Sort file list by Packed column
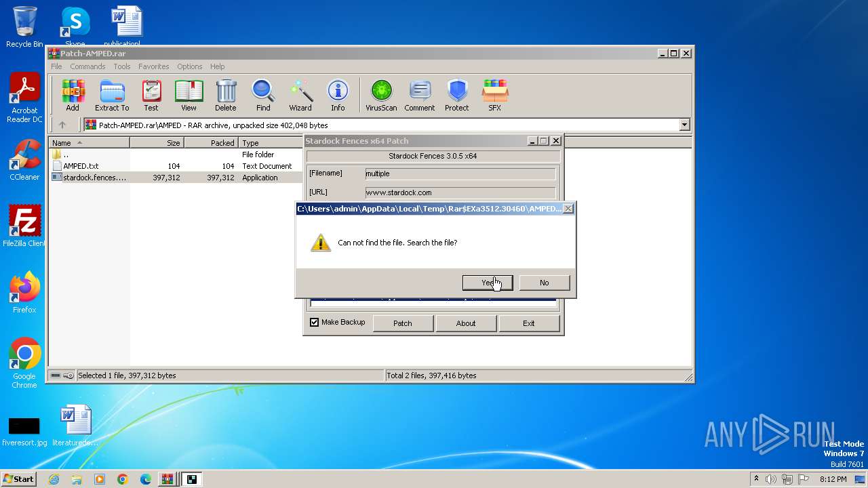The width and height of the screenshot is (868, 488). click(x=212, y=142)
